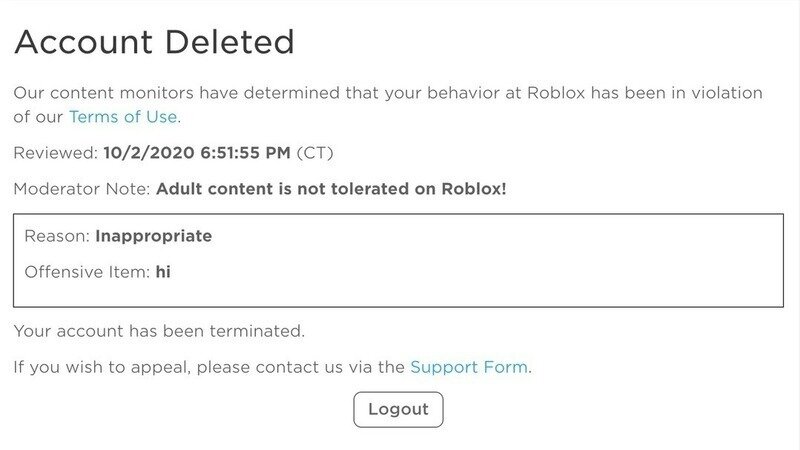Click the 'Reason:' label

(57, 237)
